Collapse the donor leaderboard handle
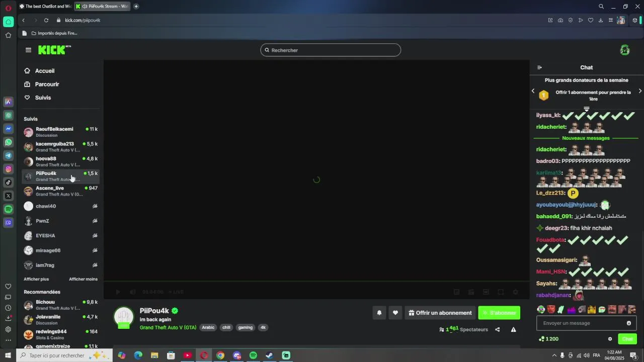 (586, 109)
